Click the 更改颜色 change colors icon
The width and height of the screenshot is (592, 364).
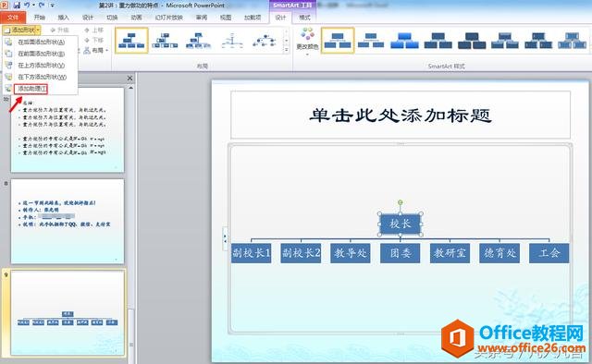308,39
